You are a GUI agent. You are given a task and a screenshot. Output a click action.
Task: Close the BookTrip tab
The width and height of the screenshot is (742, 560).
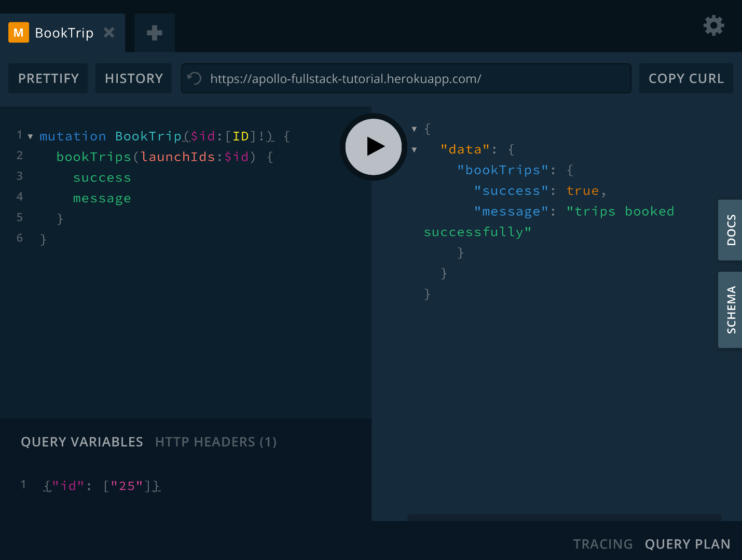click(109, 33)
